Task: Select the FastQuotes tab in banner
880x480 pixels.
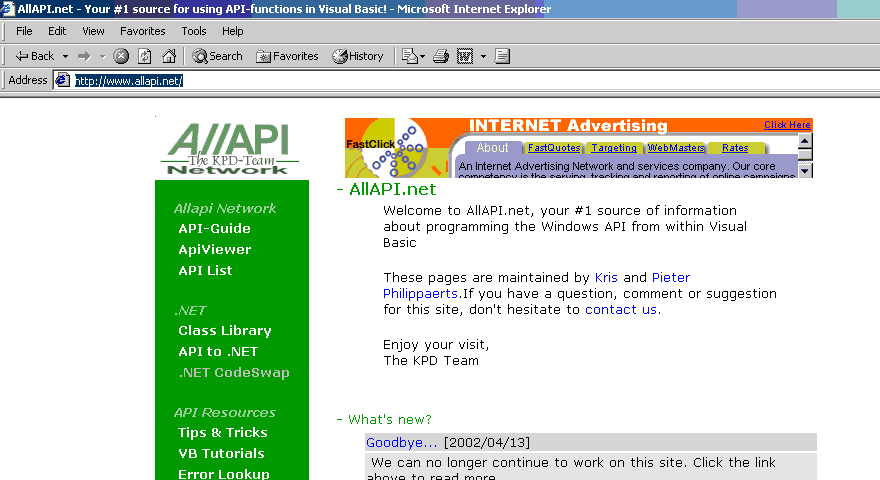Action: 554,148
